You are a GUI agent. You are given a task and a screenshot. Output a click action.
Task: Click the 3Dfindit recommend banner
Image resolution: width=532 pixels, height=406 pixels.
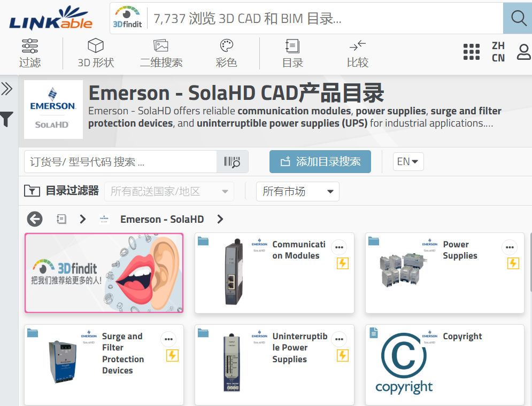(104, 273)
